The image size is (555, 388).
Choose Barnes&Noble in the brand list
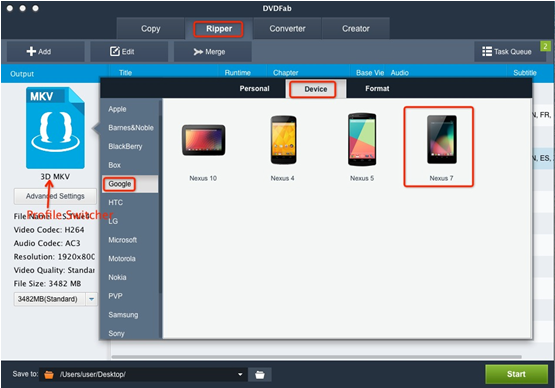point(131,128)
